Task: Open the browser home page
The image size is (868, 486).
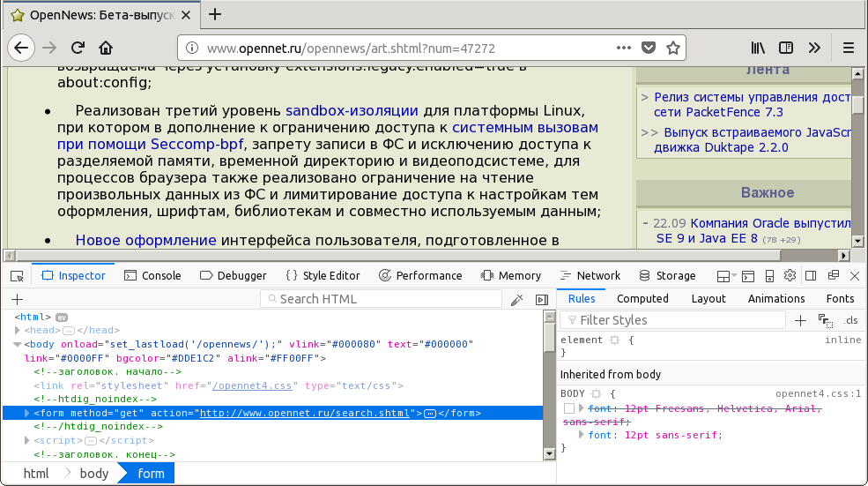Action: pyautogui.click(x=105, y=49)
